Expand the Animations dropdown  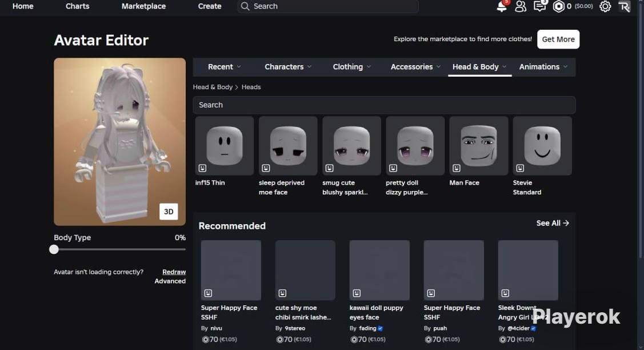[x=543, y=67]
